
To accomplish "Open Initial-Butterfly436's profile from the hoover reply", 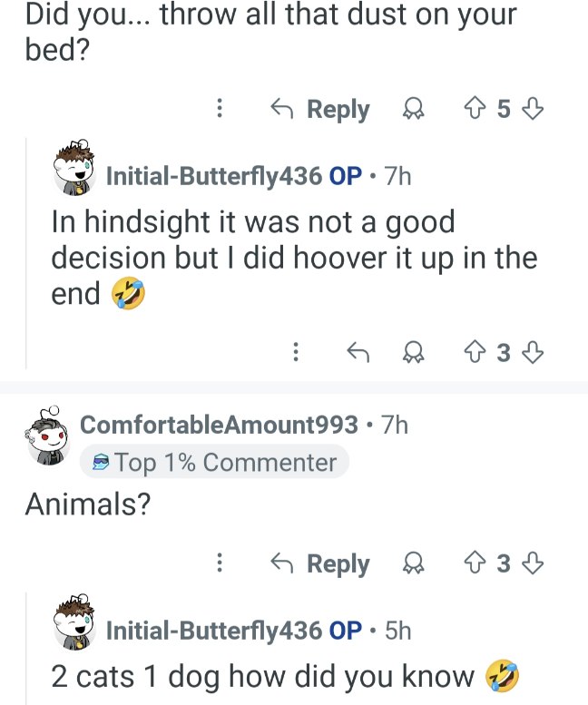I will click(x=213, y=176).
